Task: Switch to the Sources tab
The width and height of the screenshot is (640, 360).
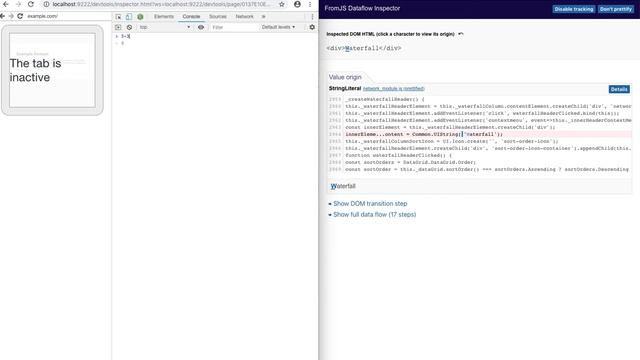Action: click(x=218, y=17)
